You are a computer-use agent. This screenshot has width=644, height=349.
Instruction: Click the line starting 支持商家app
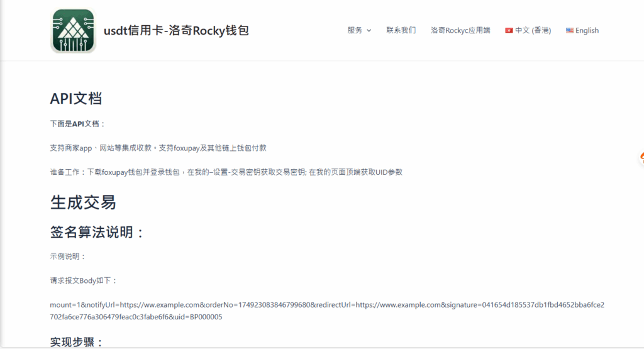click(x=158, y=148)
